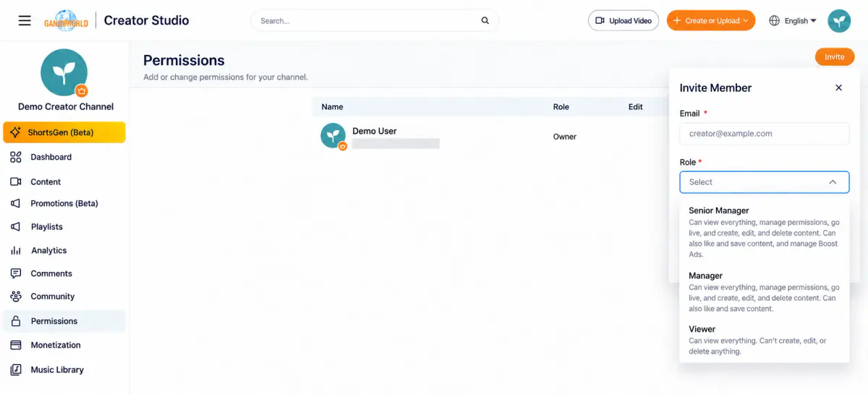Click the camera icon in Upload Video
Viewport: 868px width, 394px height.
600,21
